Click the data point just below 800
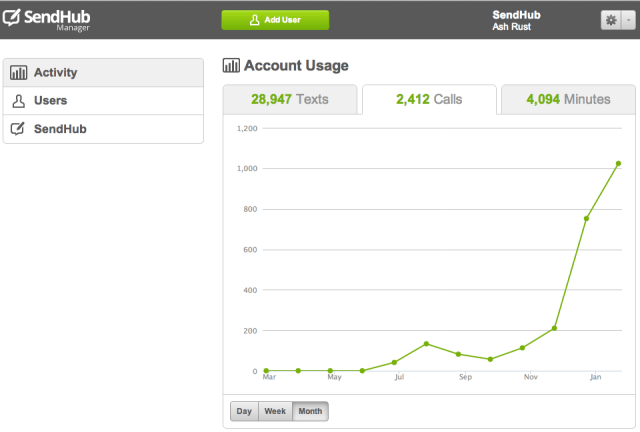Screen dimensions: 640x432 click(586, 218)
